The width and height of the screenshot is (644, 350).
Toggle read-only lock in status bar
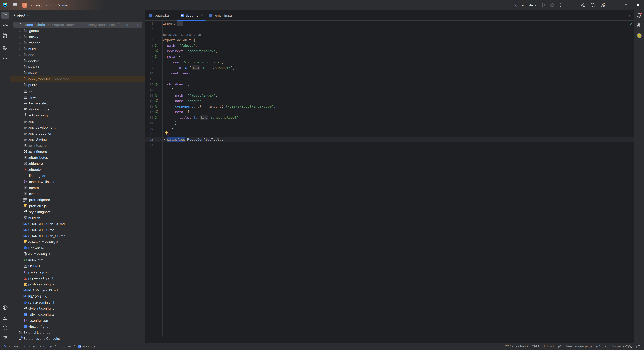(x=638, y=346)
